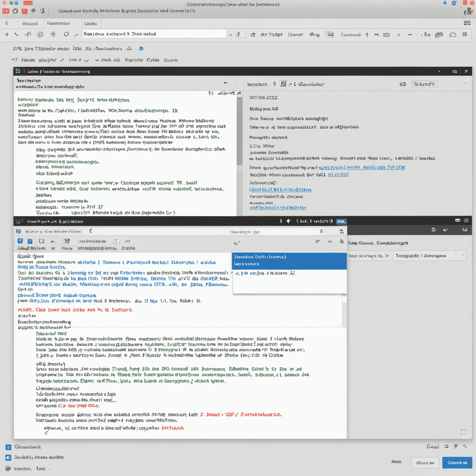This screenshot has height=476, width=476.
Task: Click the plus icon starting the main toolbar
Action: [7, 34]
